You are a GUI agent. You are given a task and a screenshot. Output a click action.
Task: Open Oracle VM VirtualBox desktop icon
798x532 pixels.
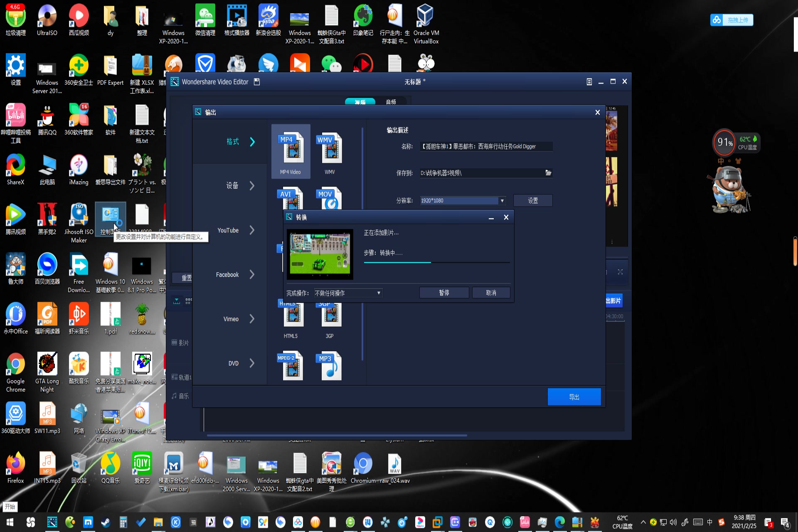coord(426,24)
